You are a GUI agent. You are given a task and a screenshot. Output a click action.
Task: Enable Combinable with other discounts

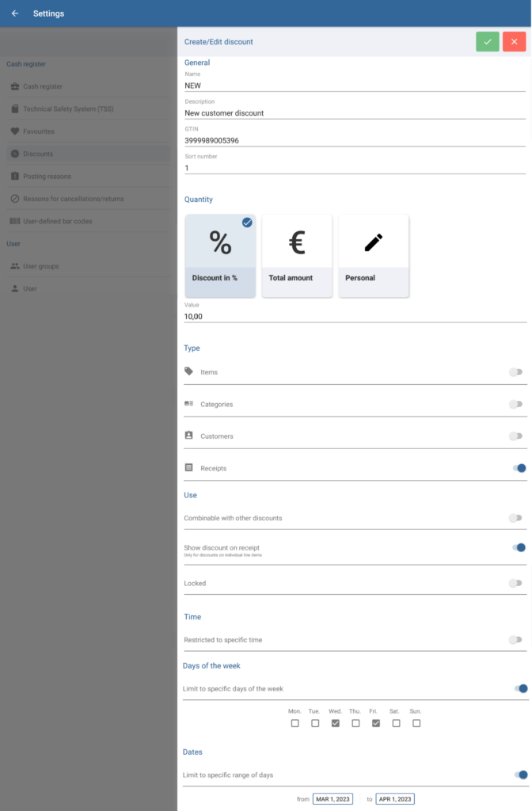coord(516,518)
